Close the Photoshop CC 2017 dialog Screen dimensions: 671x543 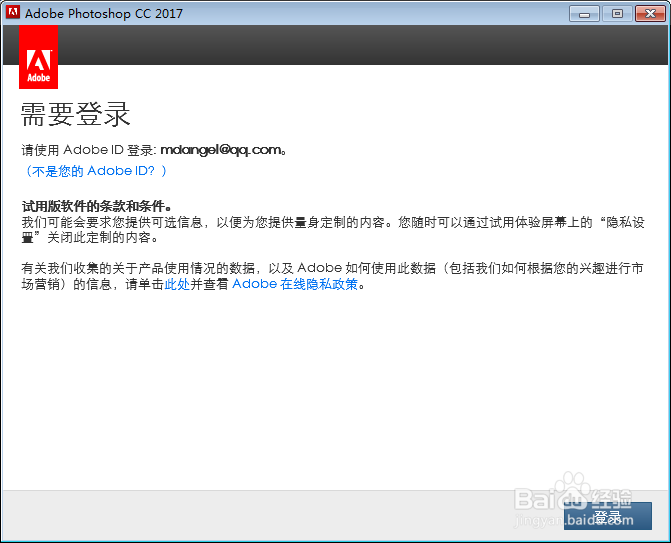(x=650, y=14)
